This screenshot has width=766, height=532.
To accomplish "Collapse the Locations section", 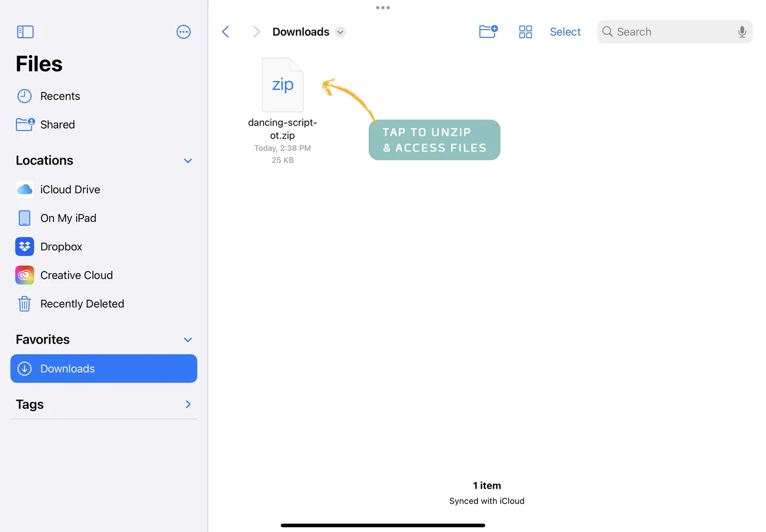I will coord(187,160).
